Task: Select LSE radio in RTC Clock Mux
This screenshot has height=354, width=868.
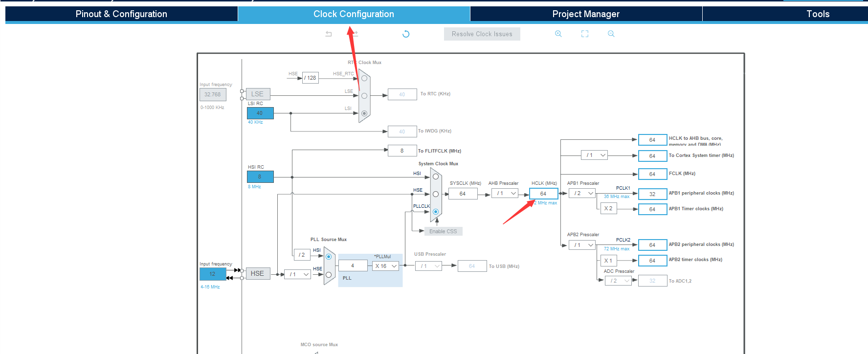Action: (x=364, y=96)
